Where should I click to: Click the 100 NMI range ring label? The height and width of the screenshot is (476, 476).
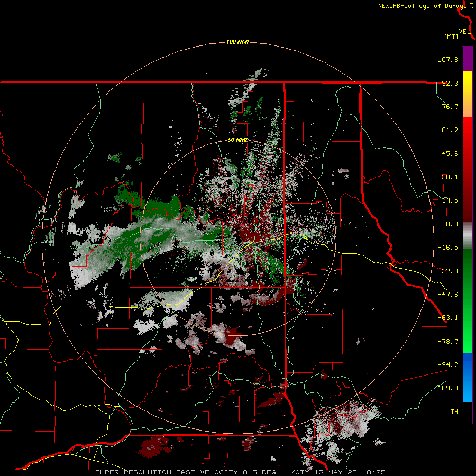click(x=237, y=42)
